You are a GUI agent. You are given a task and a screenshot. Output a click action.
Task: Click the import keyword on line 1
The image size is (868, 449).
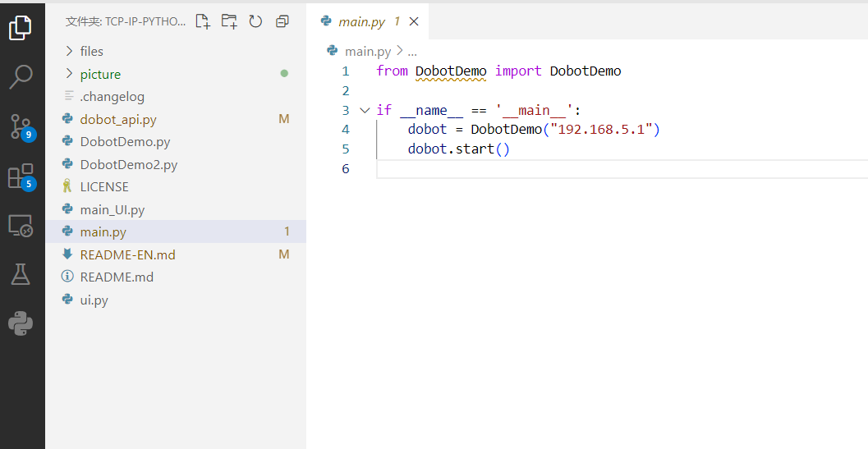tap(517, 71)
